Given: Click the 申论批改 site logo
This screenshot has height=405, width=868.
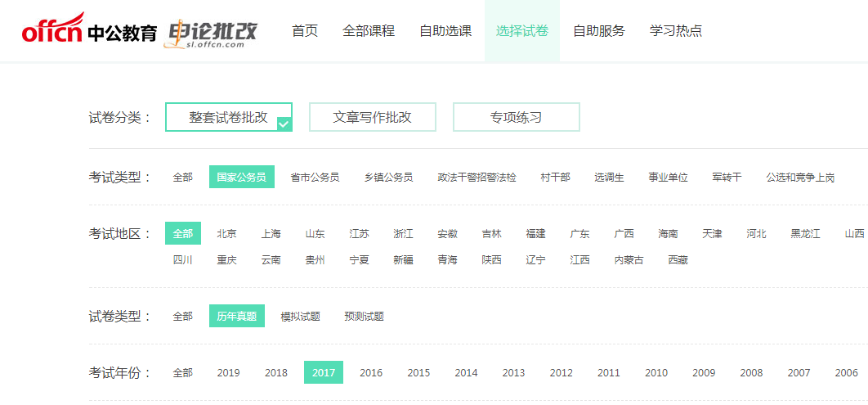Looking at the screenshot, I should 212,33.
